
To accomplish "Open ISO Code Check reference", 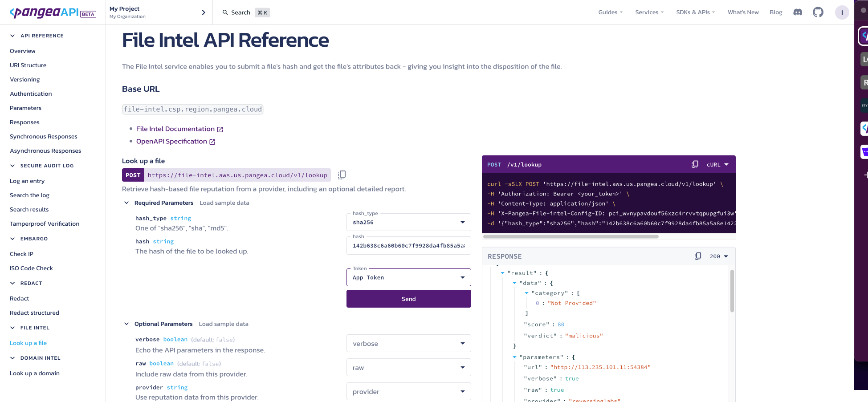I will click(31, 268).
